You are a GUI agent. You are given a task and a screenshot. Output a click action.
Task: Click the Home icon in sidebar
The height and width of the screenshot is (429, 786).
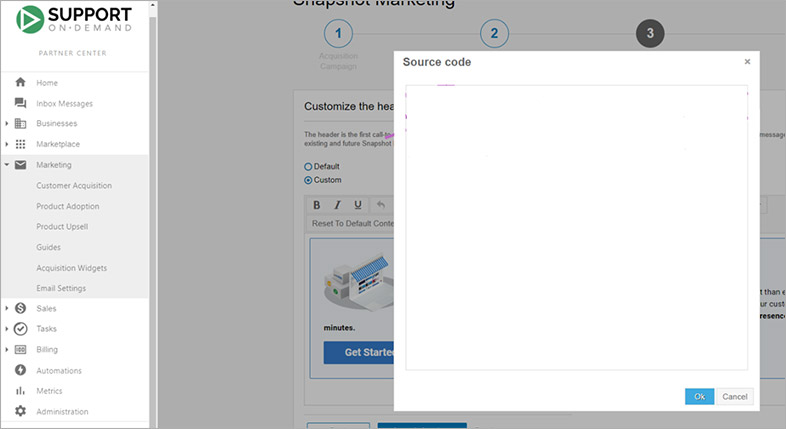[20, 83]
